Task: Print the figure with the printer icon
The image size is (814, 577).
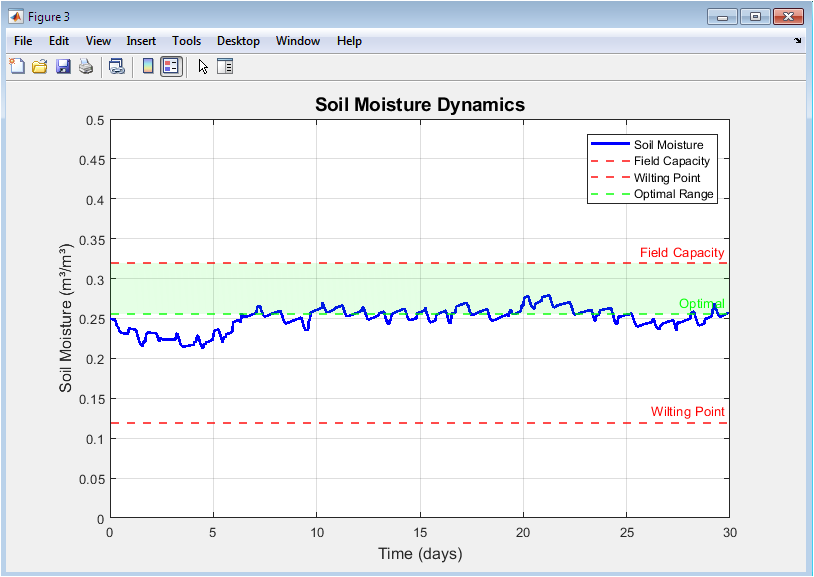Action: coord(86,67)
